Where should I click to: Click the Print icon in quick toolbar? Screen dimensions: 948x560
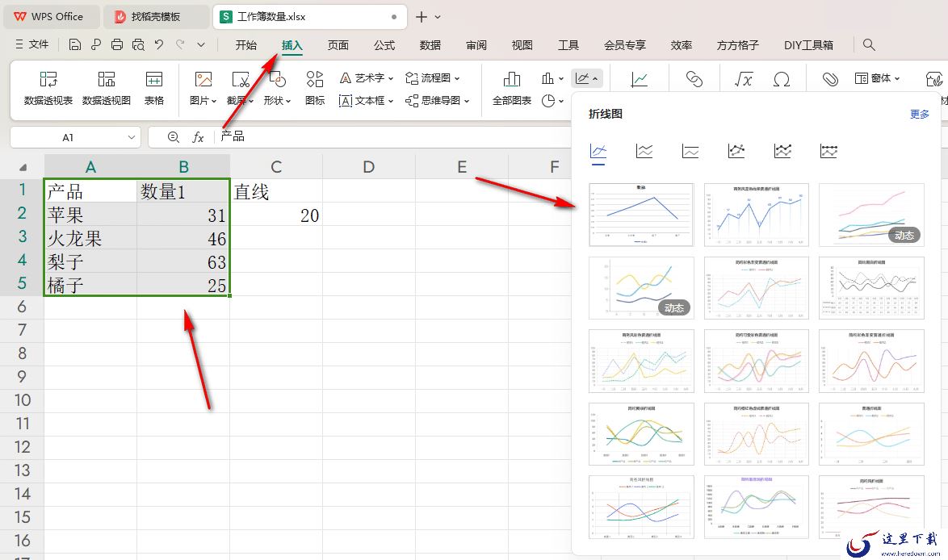pos(117,44)
